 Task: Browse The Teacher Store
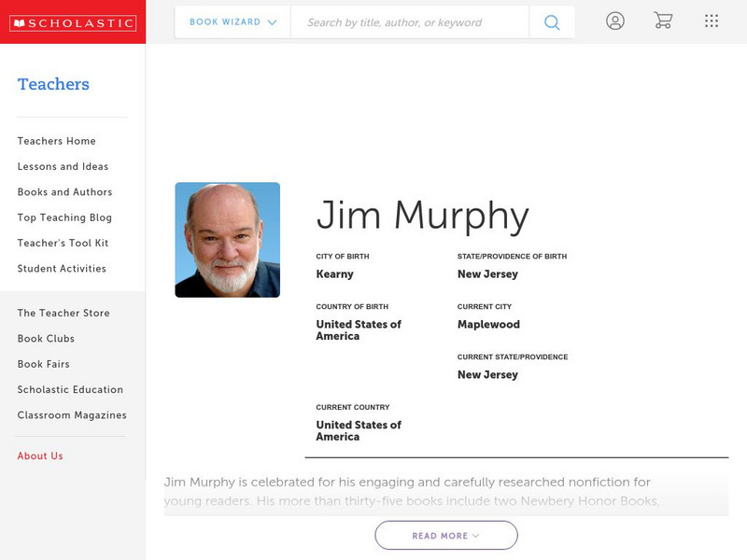click(x=63, y=313)
